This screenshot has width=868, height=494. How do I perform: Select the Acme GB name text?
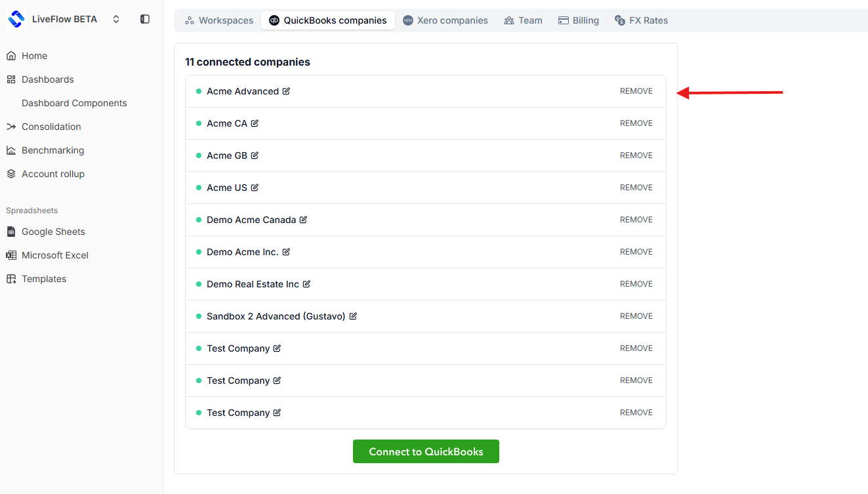click(x=227, y=155)
